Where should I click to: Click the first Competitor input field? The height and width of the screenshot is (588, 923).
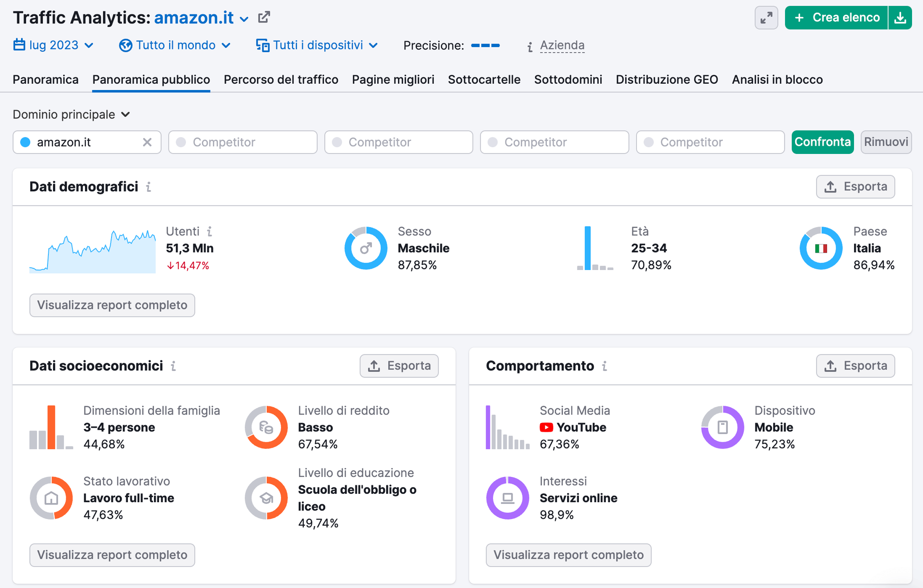coord(243,142)
